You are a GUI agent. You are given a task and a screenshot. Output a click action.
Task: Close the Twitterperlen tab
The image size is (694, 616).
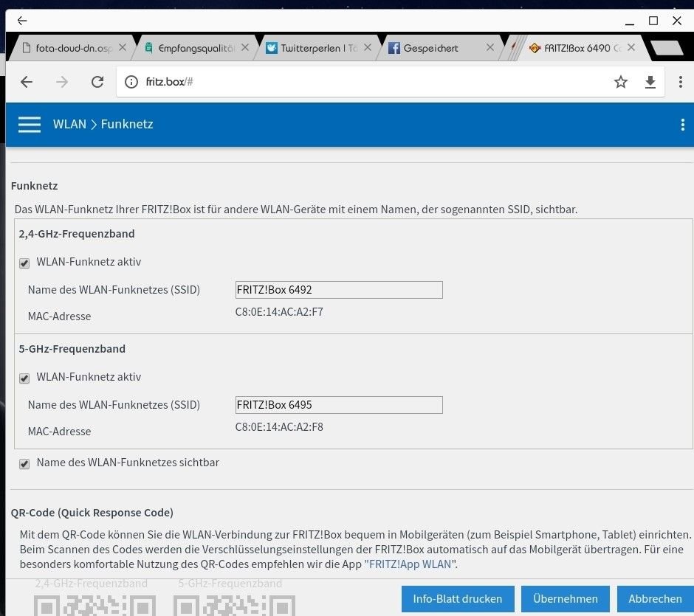coord(368,47)
